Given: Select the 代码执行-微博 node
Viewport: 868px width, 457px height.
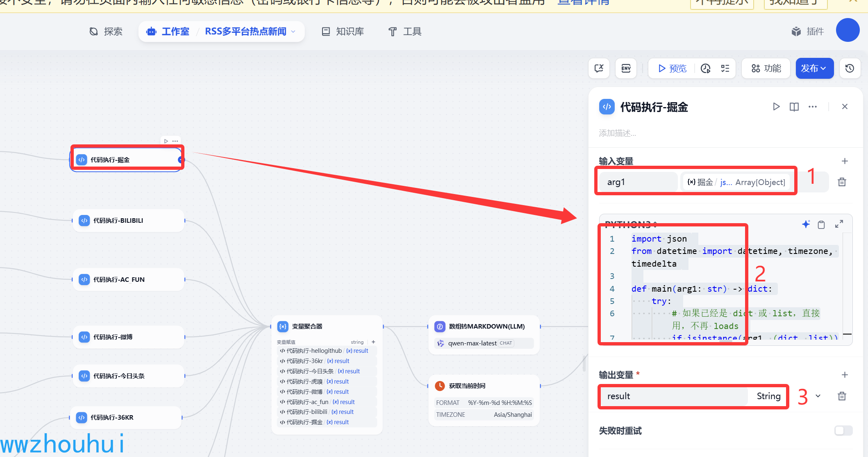Looking at the screenshot, I should click(x=129, y=337).
